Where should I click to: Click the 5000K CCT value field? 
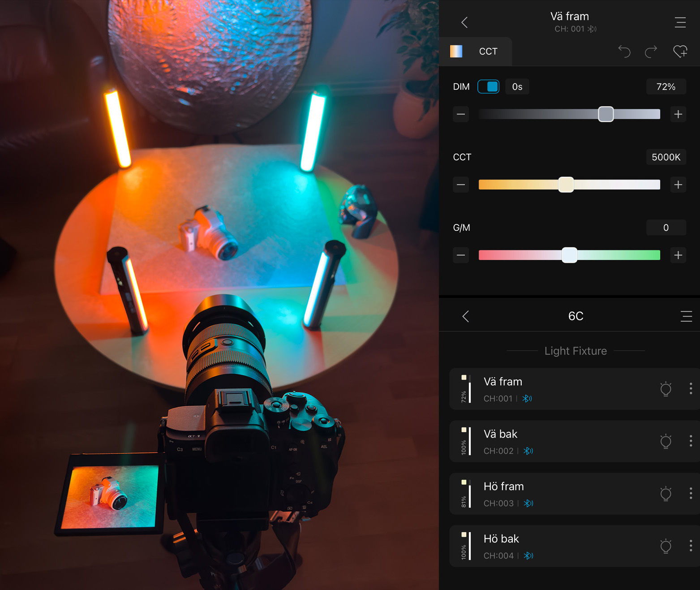click(x=666, y=157)
